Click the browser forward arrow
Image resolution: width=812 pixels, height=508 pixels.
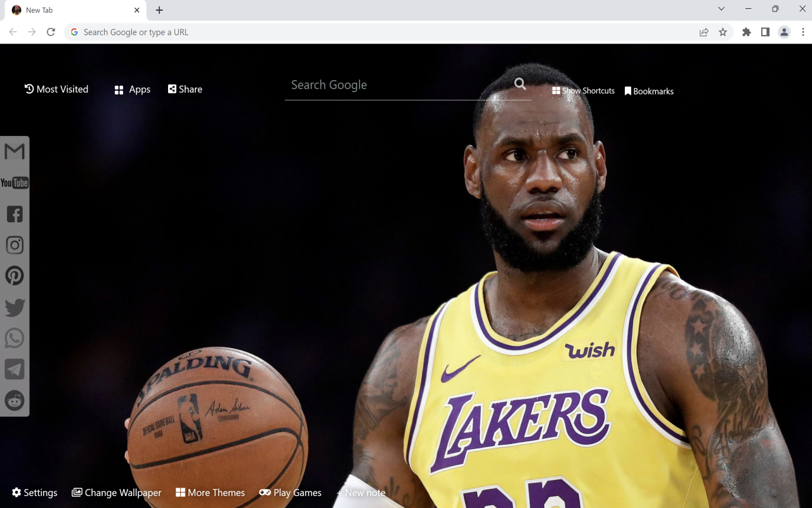[32, 32]
